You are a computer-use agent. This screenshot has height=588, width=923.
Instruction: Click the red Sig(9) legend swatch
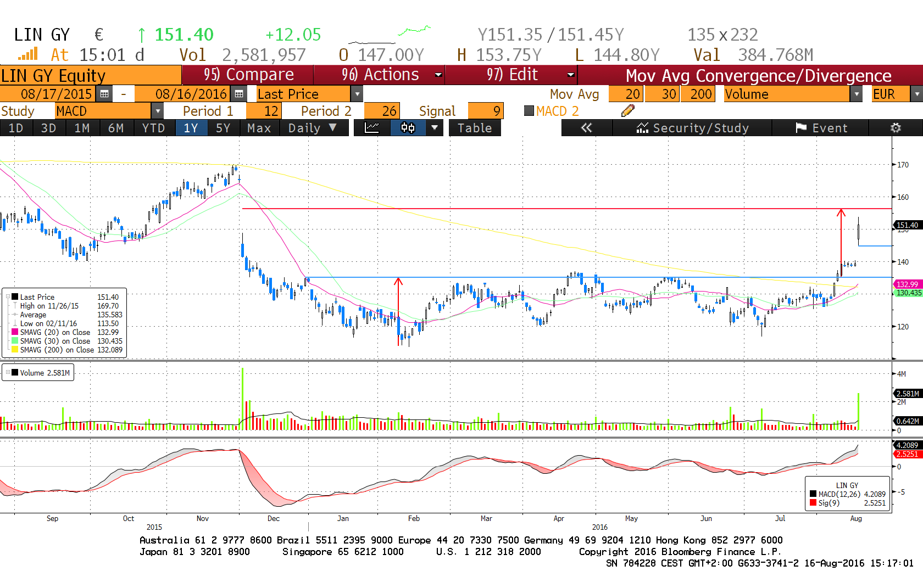click(x=813, y=503)
